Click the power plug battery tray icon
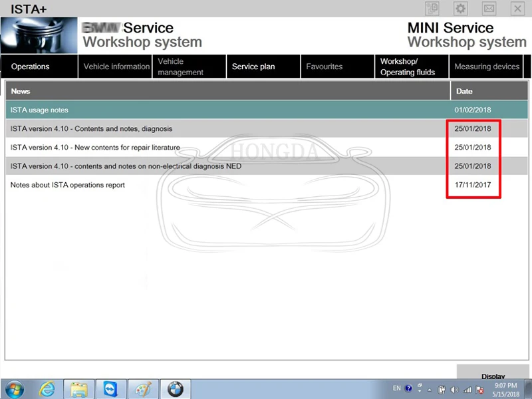This screenshot has height=399, width=532. [x=442, y=390]
